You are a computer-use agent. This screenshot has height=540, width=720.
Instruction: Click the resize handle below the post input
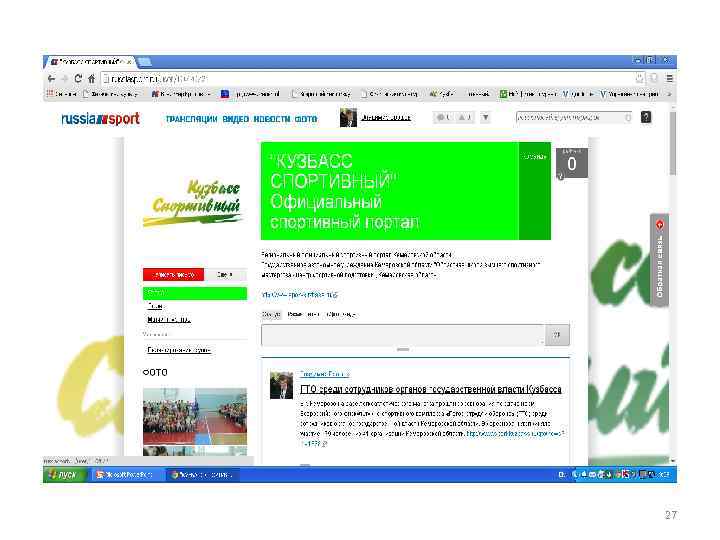pos(403,349)
